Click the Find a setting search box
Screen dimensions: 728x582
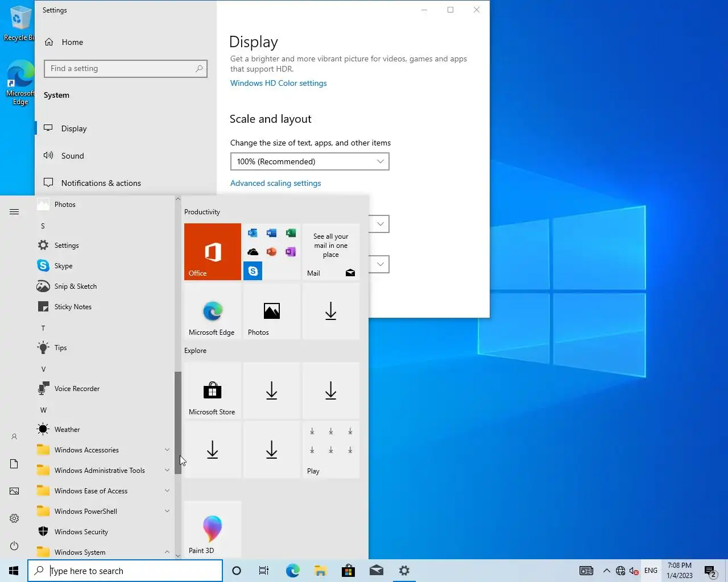pyautogui.click(x=126, y=69)
